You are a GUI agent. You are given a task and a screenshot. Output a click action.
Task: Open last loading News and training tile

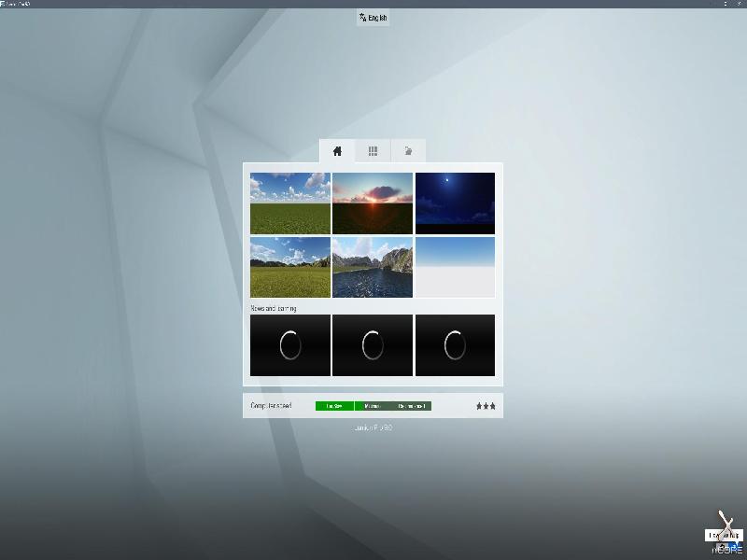coord(455,345)
